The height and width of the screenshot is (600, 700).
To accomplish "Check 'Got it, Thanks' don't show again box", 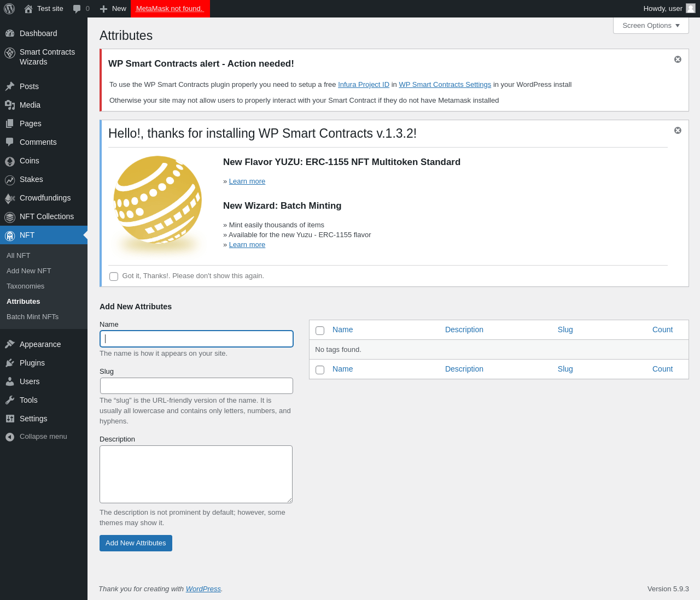I will 114,277.
